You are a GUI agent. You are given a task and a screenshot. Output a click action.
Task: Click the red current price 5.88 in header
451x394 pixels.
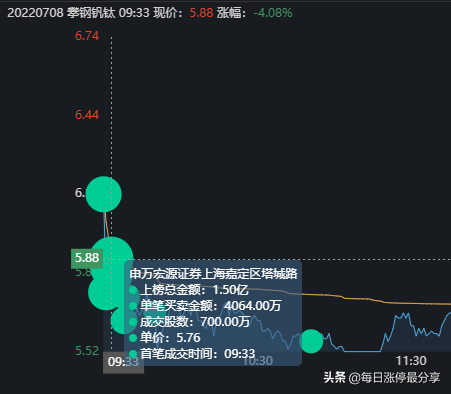click(201, 13)
